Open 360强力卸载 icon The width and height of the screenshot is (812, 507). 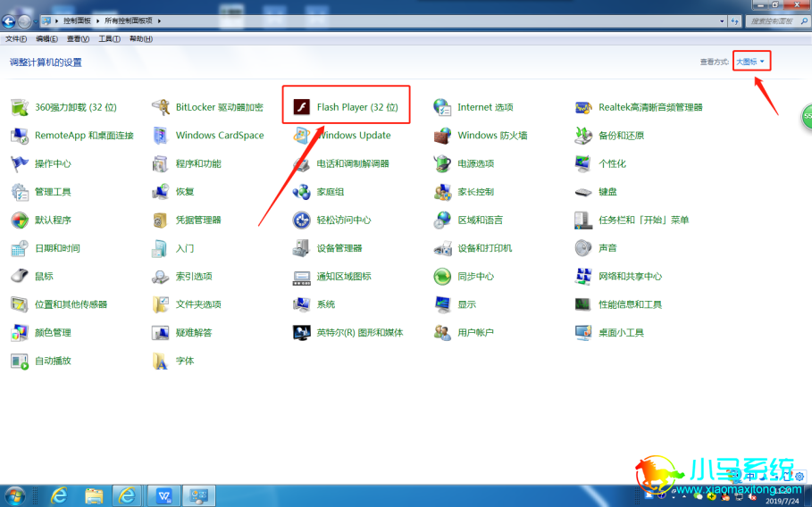(x=20, y=107)
